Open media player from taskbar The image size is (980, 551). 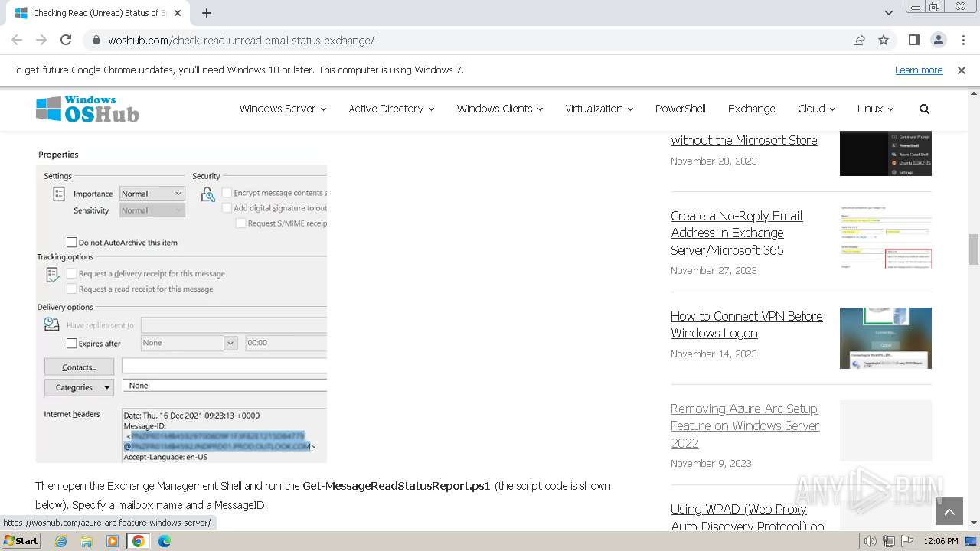(113, 541)
